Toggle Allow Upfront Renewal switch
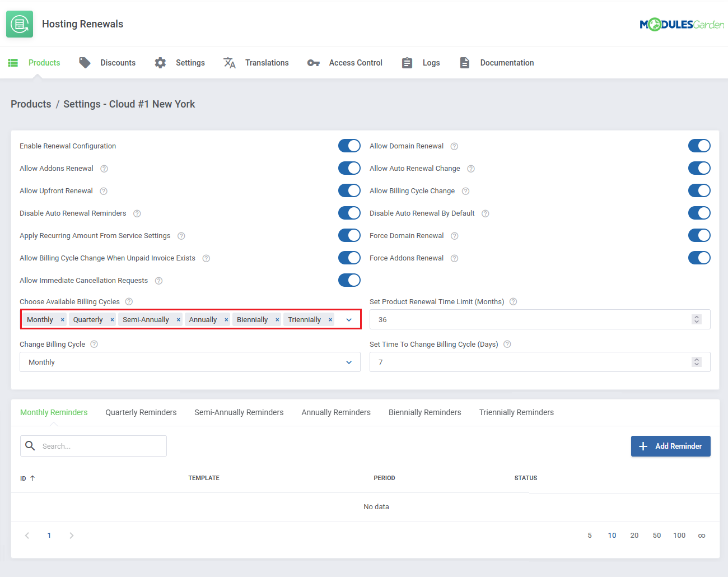 click(x=349, y=190)
